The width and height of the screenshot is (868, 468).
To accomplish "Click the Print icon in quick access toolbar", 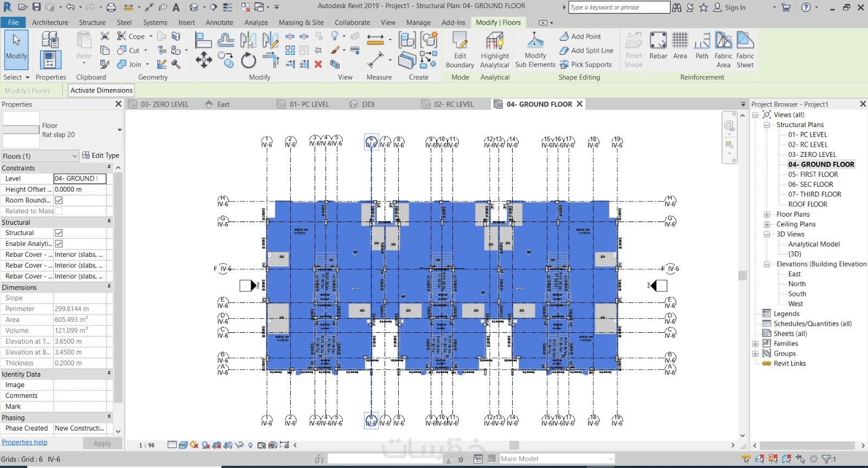I will 111,7.
